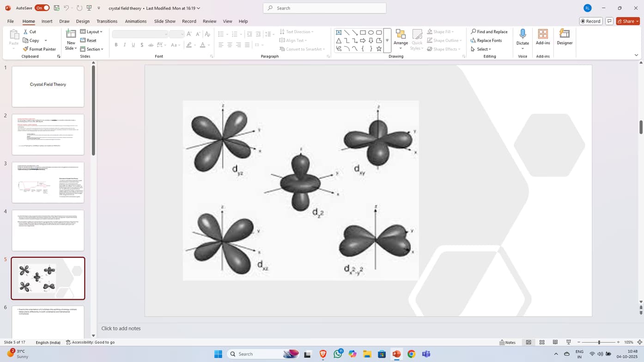
Task: Toggle bold formatting
Action: pos(116,44)
